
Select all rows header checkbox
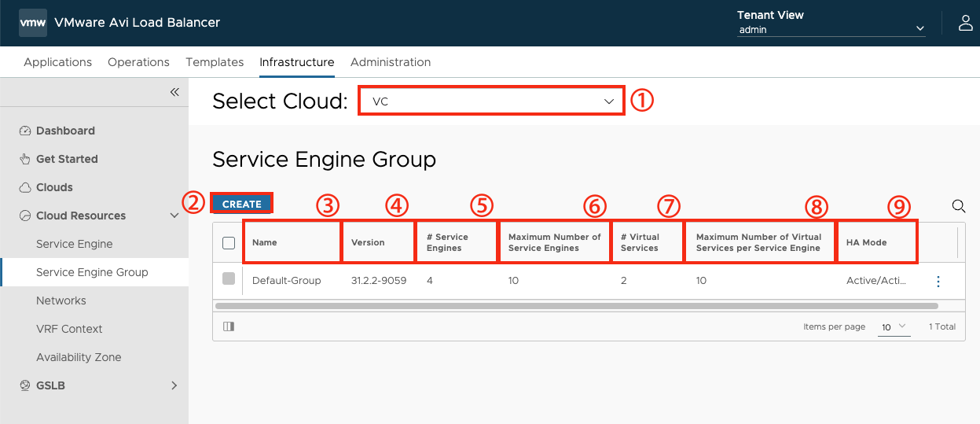pyautogui.click(x=229, y=242)
